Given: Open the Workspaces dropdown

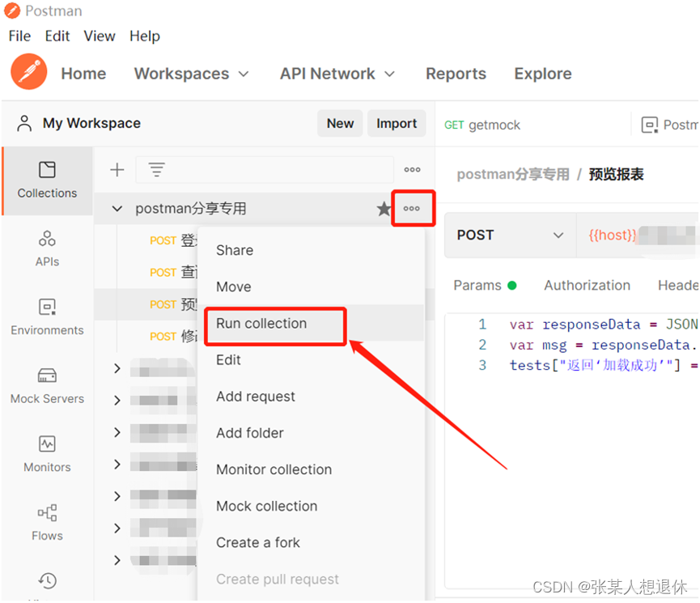Looking at the screenshot, I should click(x=191, y=74).
